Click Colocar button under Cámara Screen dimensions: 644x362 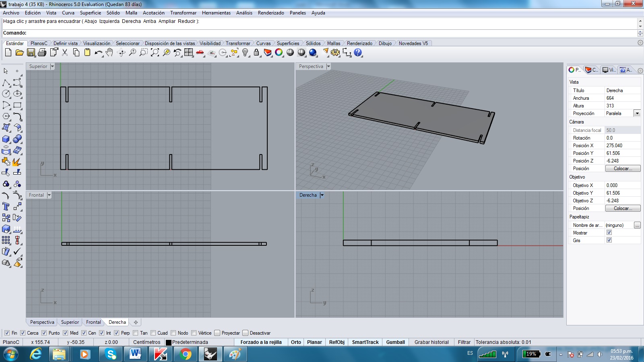pyautogui.click(x=623, y=169)
